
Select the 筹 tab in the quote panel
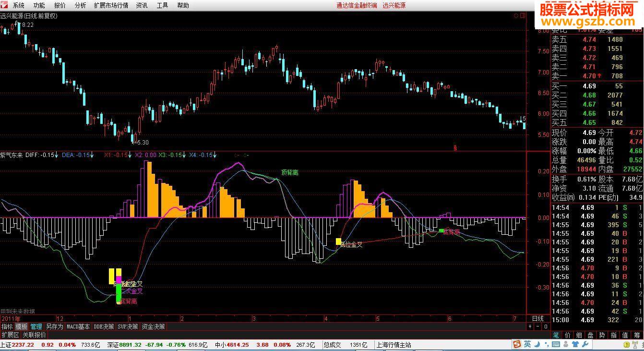pos(637,335)
